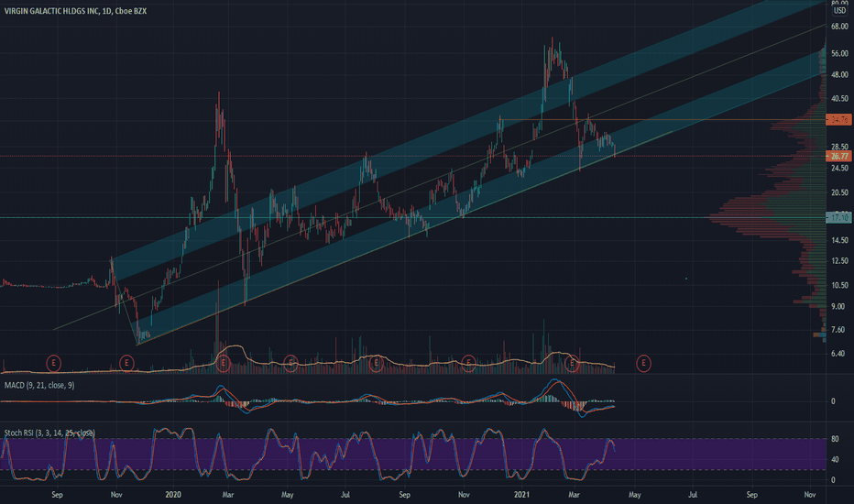Click the 24.50 price axis value

pyautogui.click(x=839, y=169)
